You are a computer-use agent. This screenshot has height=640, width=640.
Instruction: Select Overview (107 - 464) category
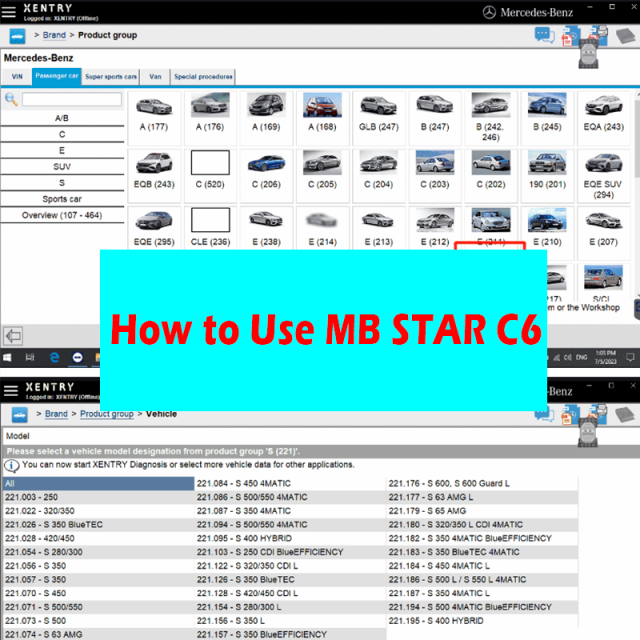62,215
